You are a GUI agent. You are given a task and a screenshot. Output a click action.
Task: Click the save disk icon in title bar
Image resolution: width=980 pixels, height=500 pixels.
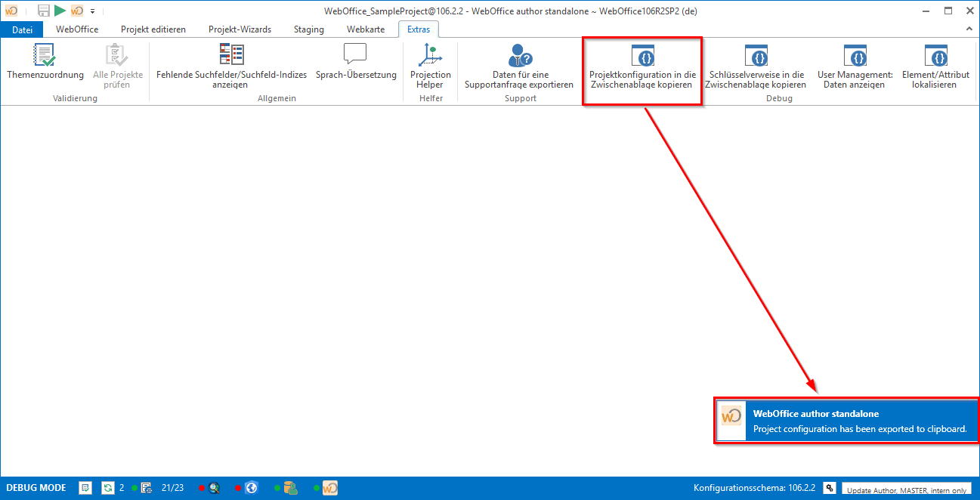point(43,11)
